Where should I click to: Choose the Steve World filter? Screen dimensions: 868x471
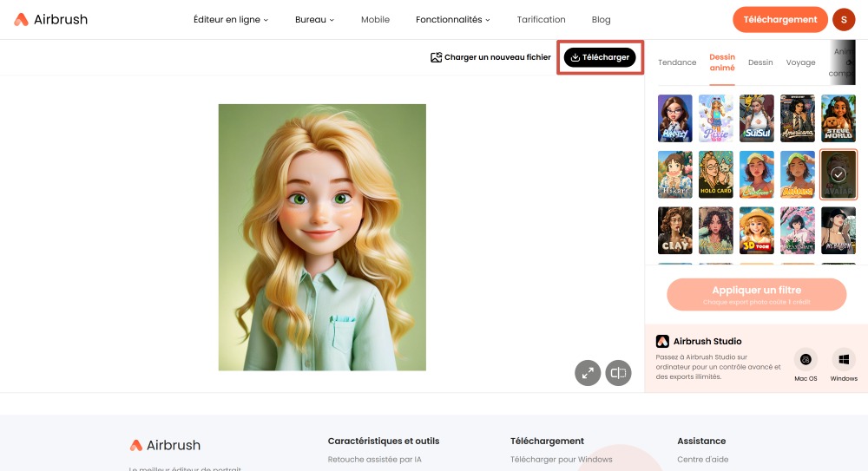click(x=838, y=118)
